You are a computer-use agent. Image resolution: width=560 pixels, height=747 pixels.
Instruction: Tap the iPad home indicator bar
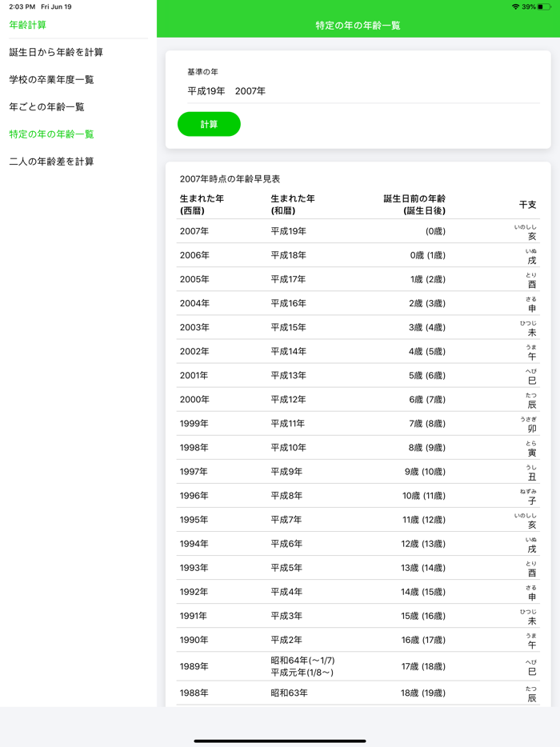point(280,741)
